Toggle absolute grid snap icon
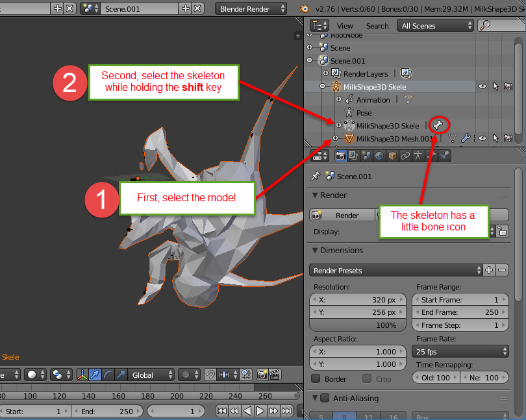This screenshot has width=526, height=420. [247, 375]
